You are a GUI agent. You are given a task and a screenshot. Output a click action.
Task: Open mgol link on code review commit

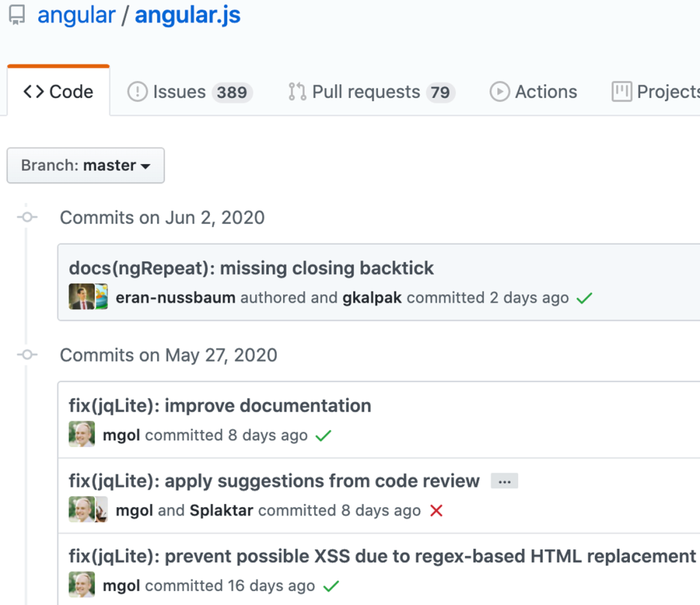(x=134, y=510)
